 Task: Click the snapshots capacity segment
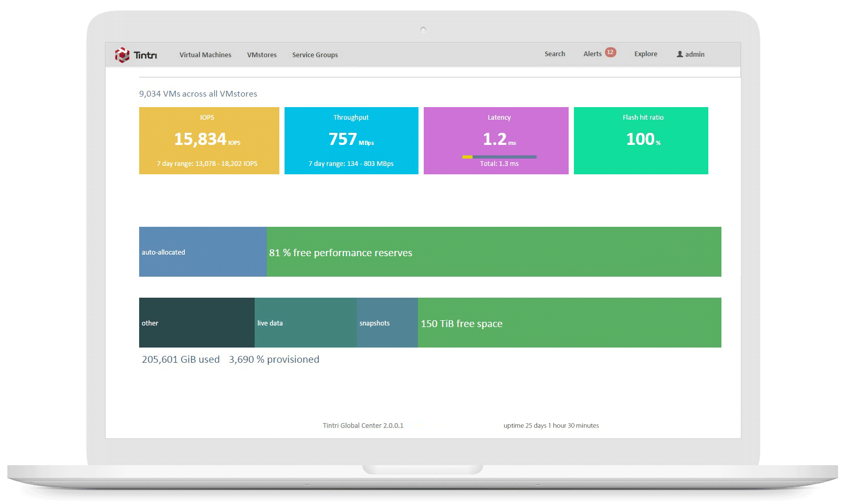point(388,322)
